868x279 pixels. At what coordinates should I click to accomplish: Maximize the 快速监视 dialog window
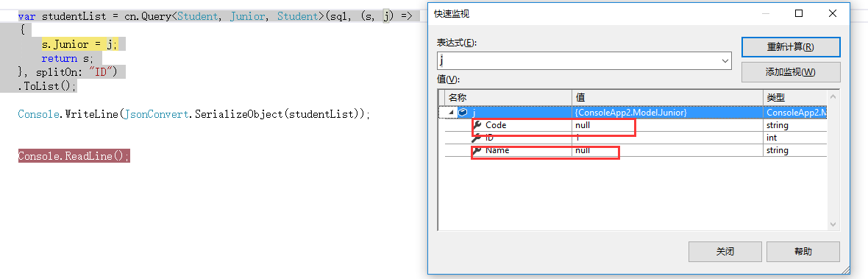point(799,13)
